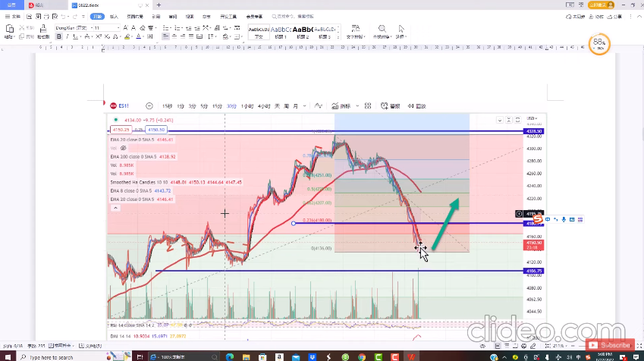Viewport: 644px width, 361px height.
Task: Toggle bold formatting in the ribbon
Action: point(58,36)
